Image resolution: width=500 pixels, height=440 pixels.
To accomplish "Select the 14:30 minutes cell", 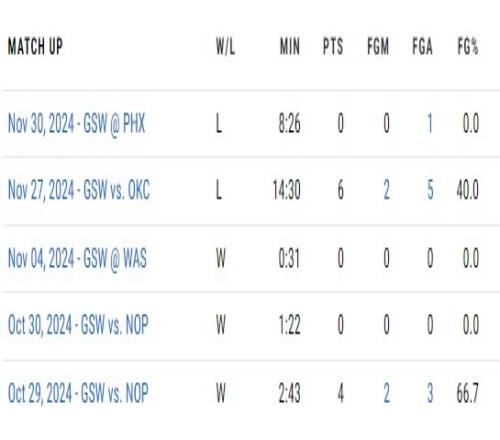I will point(287,190).
